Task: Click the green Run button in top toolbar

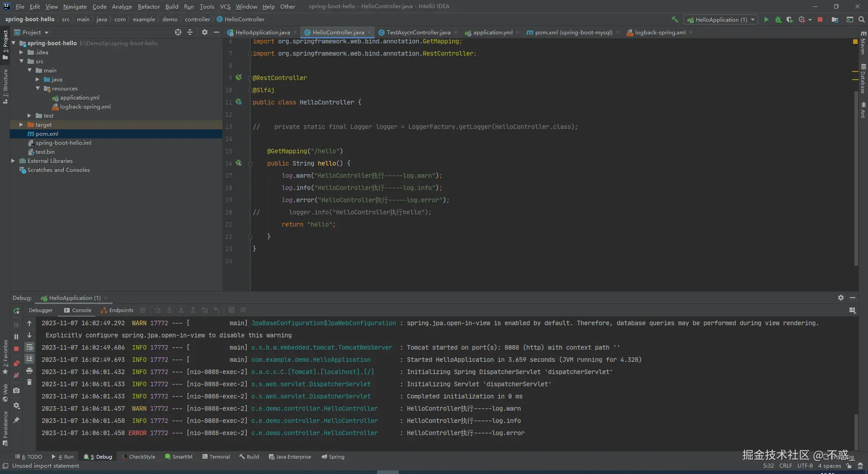Action: 766,19
